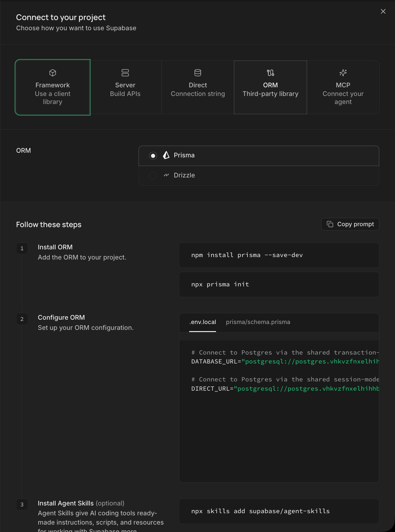Click the Drizzle option label

[x=184, y=175]
